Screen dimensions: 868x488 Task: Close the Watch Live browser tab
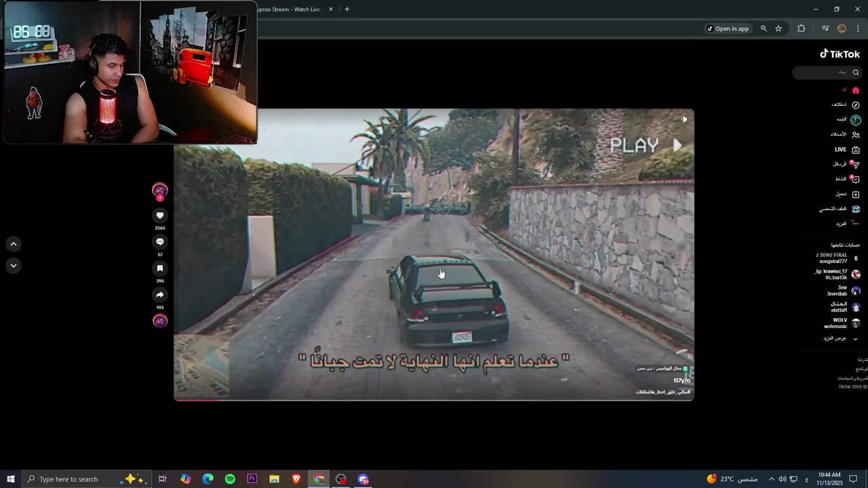coord(331,9)
